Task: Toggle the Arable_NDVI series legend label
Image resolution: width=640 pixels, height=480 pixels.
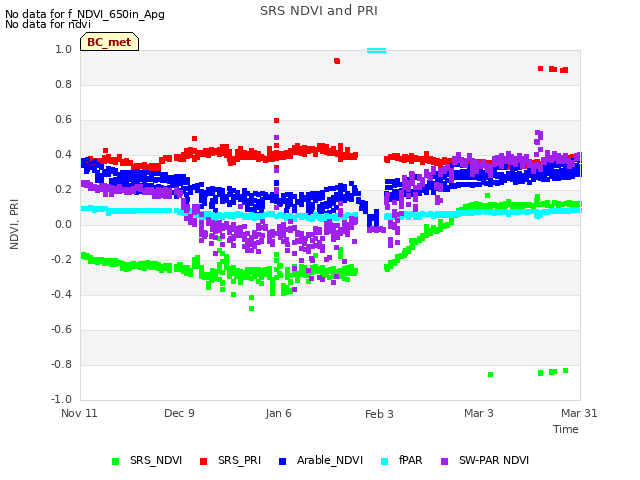Action: (330, 460)
